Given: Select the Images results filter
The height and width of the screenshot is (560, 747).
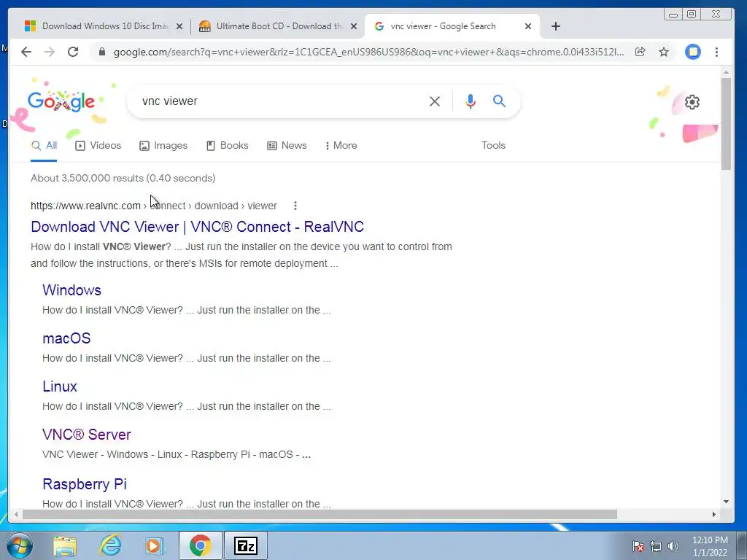Looking at the screenshot, I should click(163, 146).
